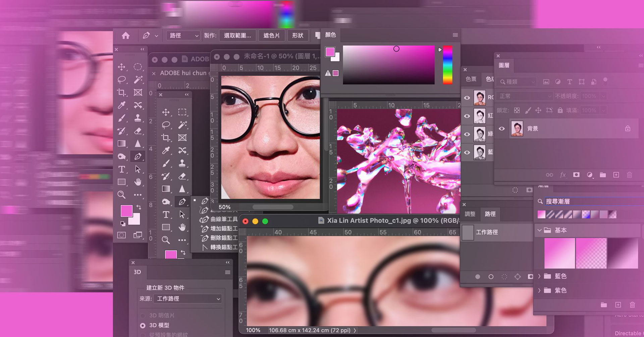
Task: Click the Home icon in the options bar
Action: (126, 36)
